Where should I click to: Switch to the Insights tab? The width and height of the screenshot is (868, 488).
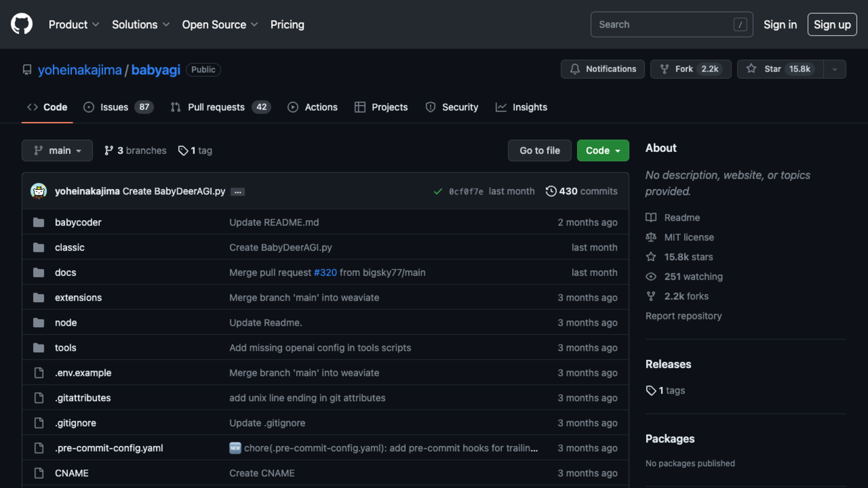[521, 107]
